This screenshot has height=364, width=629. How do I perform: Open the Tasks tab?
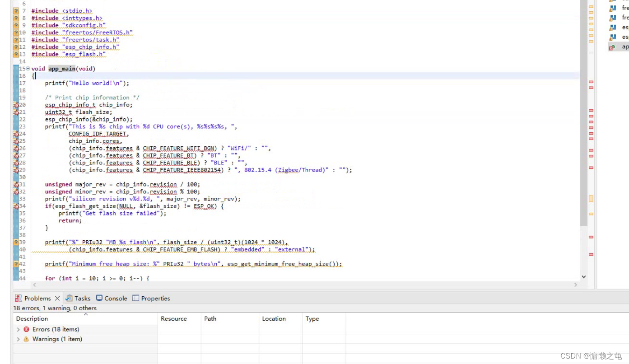[x=78, y=298]
